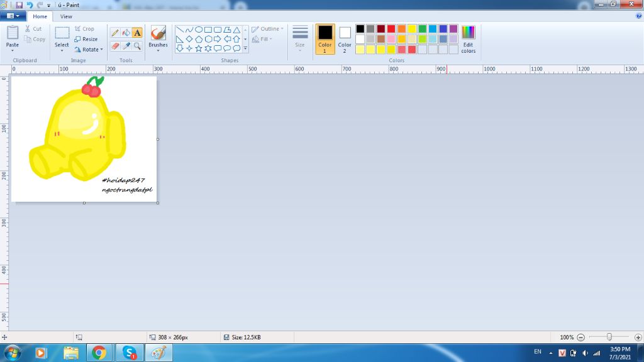644x362 pixels.
Task: Click the Crop button
Action: [x=85, y=29]
